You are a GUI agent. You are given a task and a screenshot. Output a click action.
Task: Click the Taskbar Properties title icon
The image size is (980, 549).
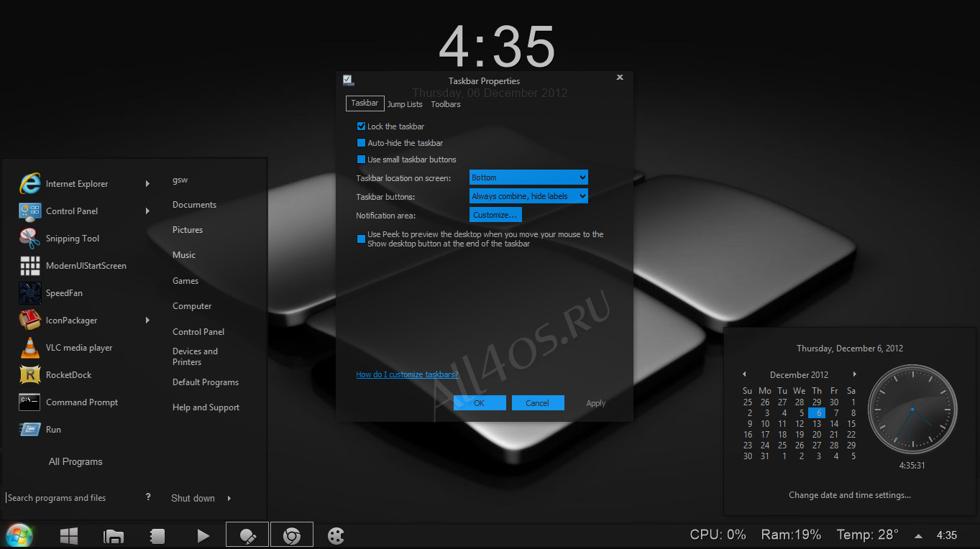[348, 80]
